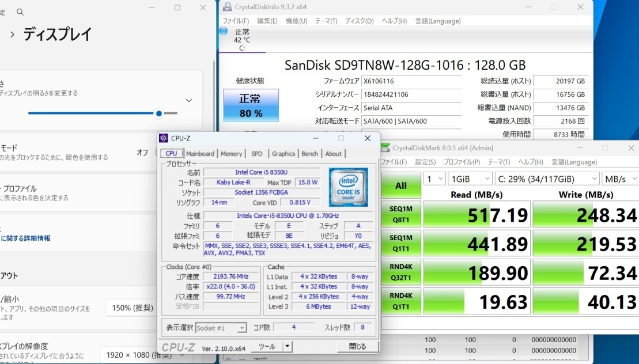This screenshot has width=639, height=364.
Task: Expand the brightness section chevron
Action: pos(188,100)
